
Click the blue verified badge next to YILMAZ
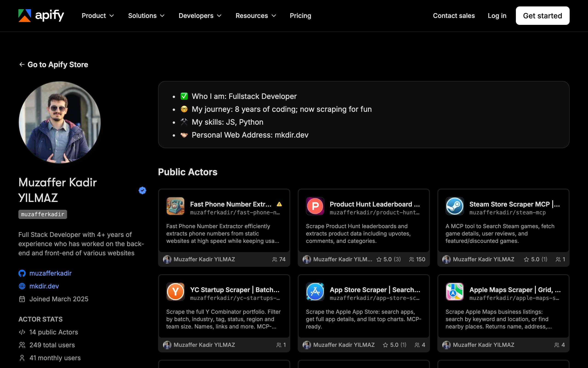(142, 190)
